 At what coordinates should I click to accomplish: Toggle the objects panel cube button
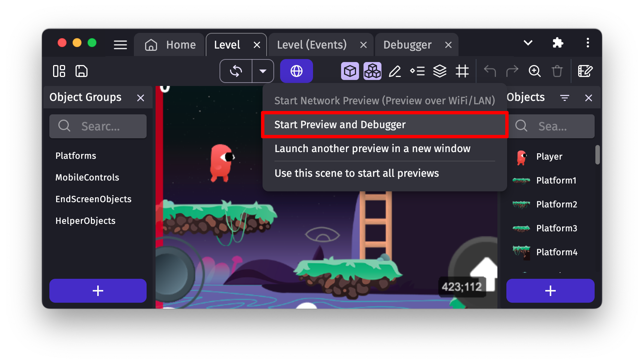(x=350, y=71)
